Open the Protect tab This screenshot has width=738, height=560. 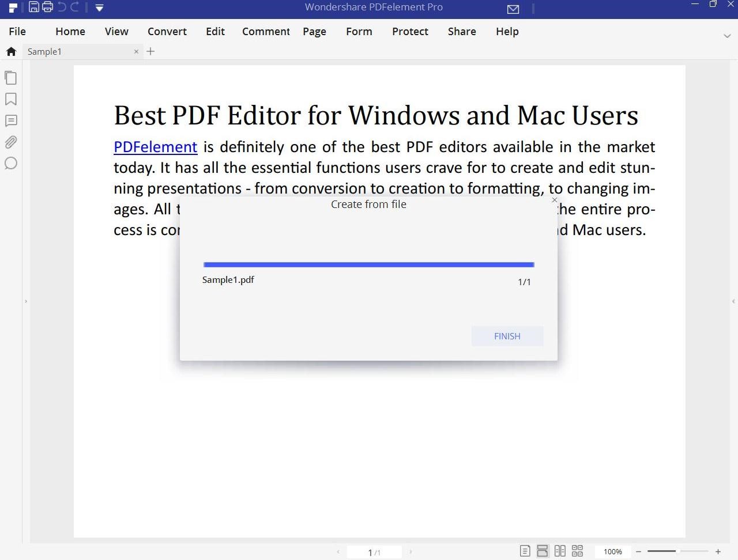point(410,32)
